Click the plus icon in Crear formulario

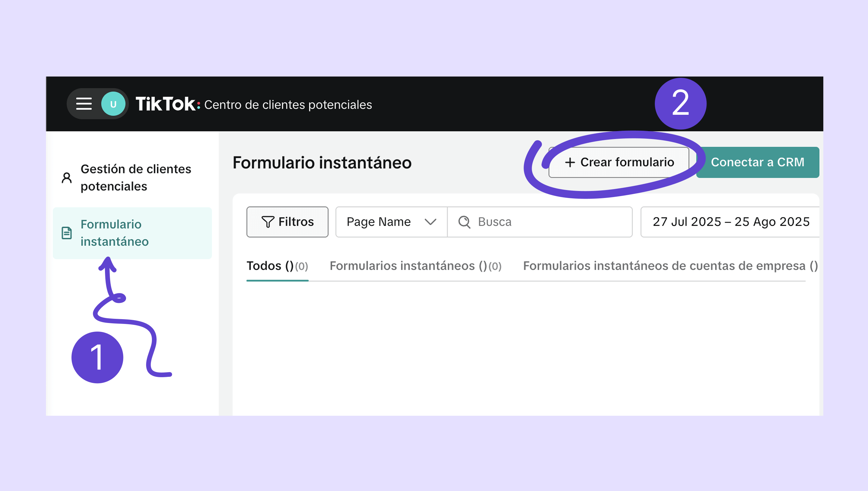click(x=570, y=163)
